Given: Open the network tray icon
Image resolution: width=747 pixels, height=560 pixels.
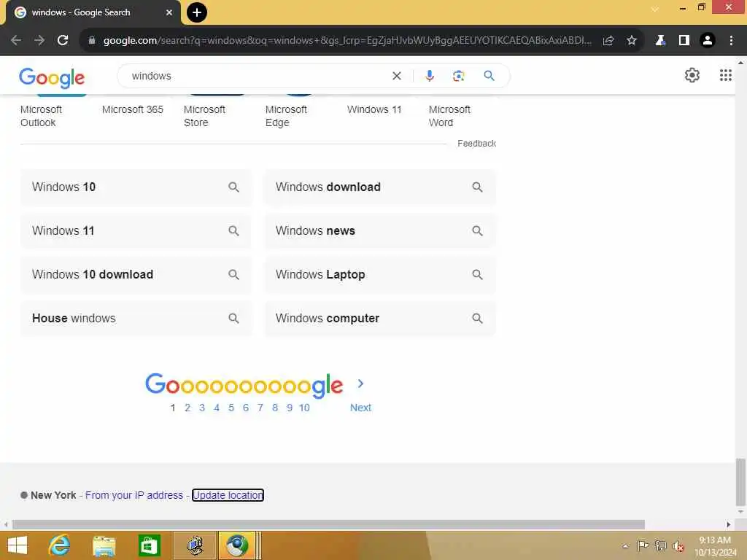Looking at the screenshot, I should coord(660,545).
